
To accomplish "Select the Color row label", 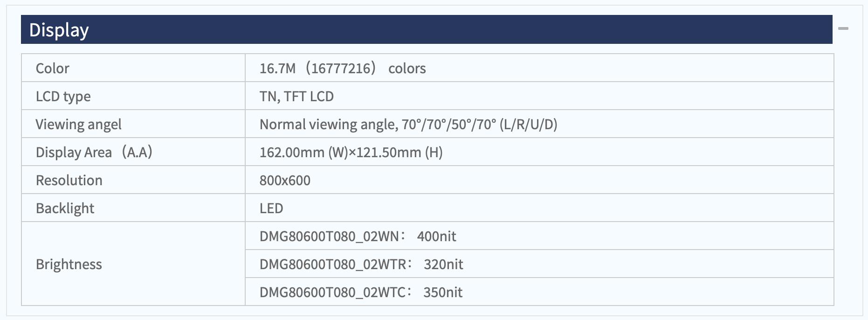I will point(53,68).
